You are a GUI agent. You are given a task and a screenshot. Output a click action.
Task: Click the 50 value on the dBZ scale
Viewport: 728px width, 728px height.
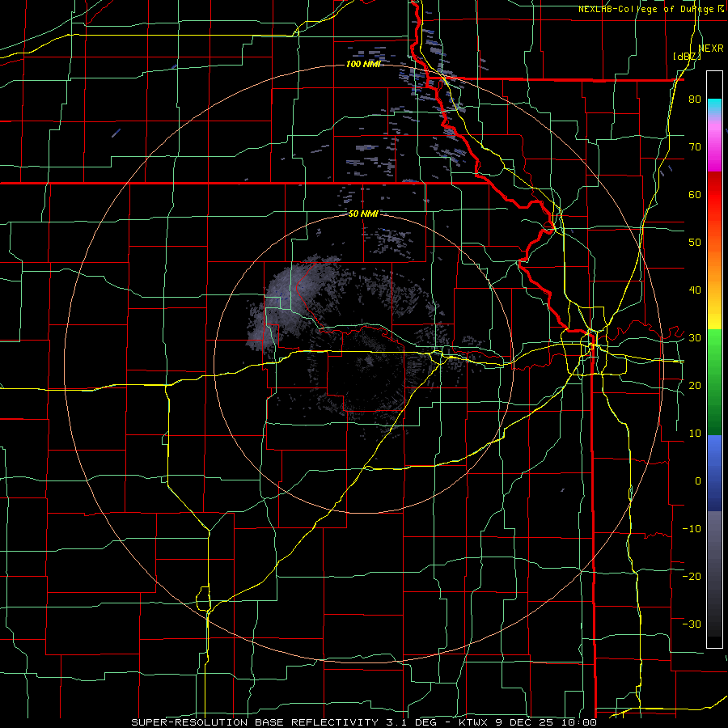695,243
